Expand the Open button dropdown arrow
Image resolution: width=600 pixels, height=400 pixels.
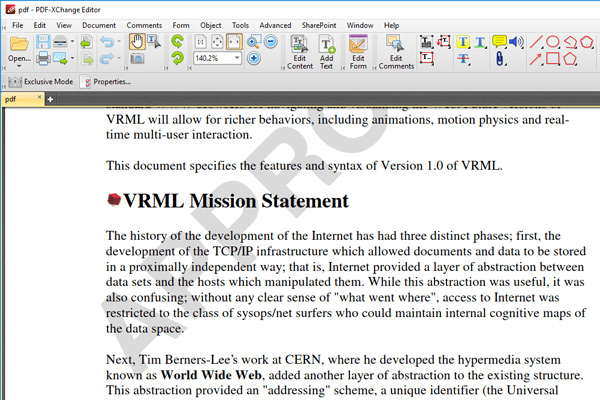click(x=19, y=66)
